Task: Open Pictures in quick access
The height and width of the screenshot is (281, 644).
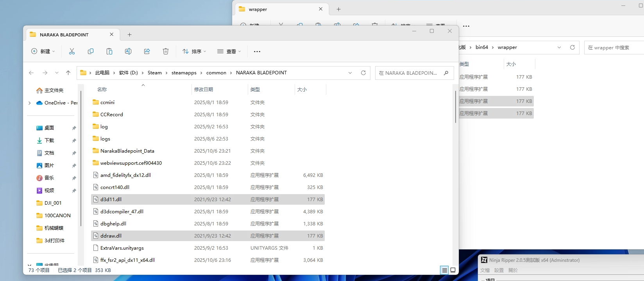Action: point(45,166)
